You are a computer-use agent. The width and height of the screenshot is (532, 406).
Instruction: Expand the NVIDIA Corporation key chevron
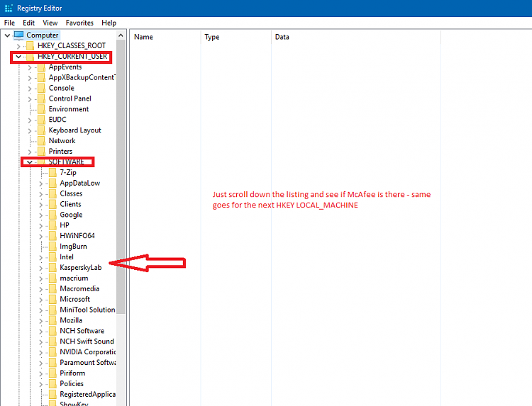pos(40,352)
